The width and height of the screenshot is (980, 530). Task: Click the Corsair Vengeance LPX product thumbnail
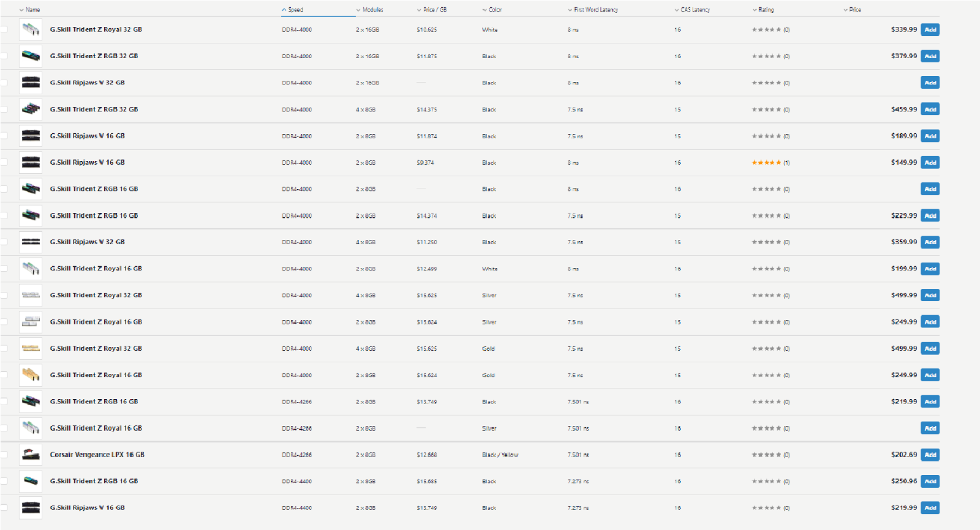(31, 455)
